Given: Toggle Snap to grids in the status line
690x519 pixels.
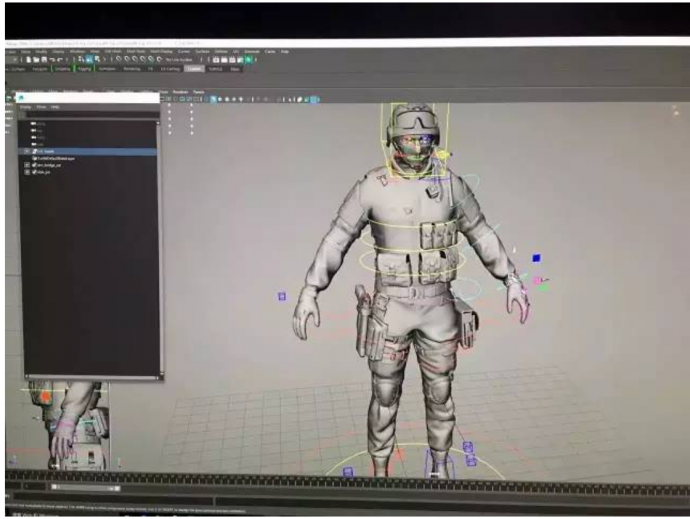Looking at the screenshot, I should pyautogui.click(x=121, y=59).
